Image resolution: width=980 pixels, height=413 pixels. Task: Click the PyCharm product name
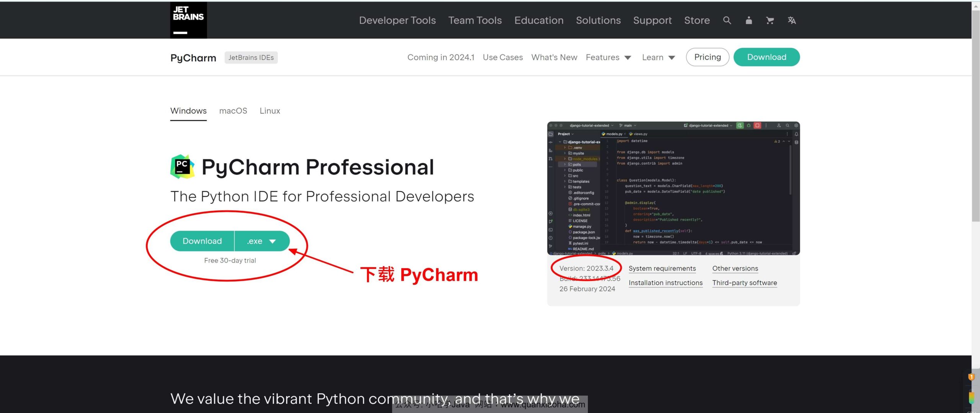(x=193, y=57)
